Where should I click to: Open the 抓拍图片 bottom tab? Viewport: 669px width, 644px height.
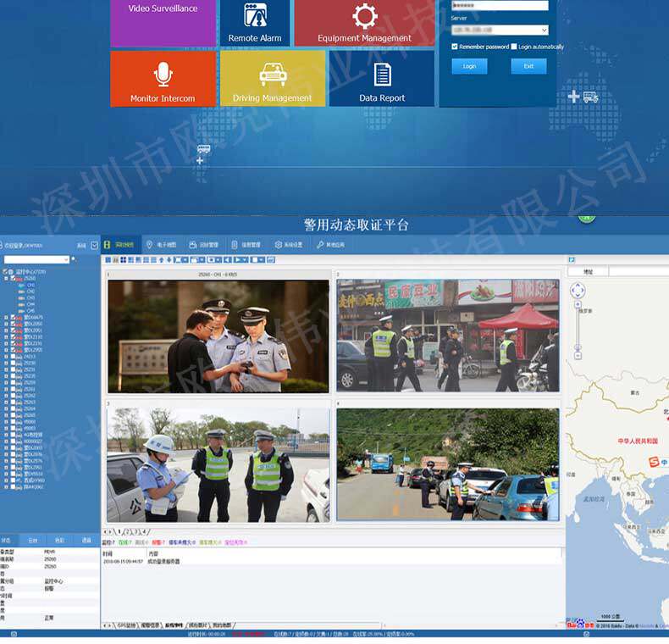click(198, 625)
